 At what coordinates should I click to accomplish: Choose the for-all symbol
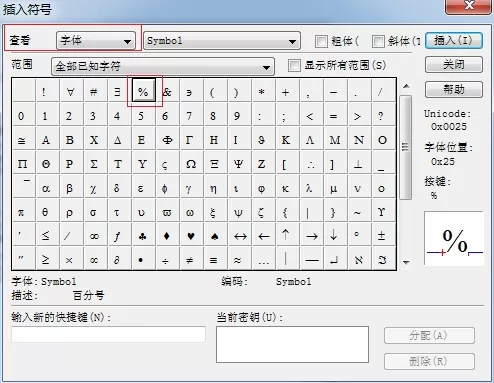[70, 91]
